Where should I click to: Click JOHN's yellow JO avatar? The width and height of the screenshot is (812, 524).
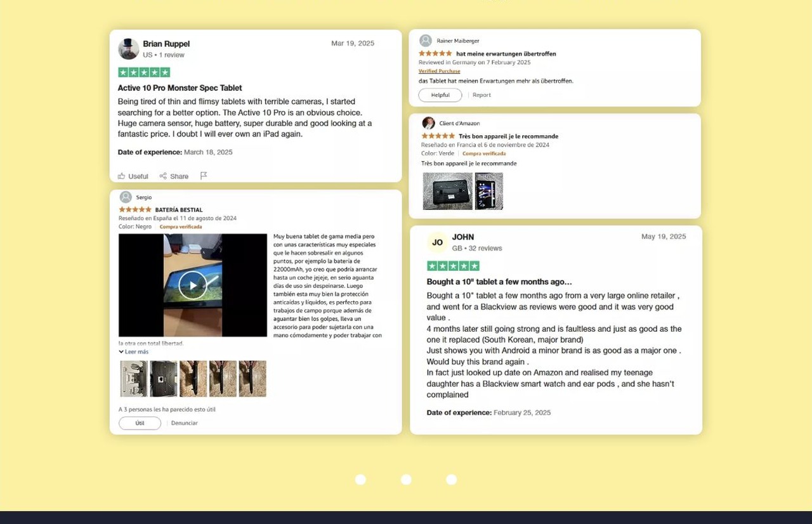click(437, 242)
